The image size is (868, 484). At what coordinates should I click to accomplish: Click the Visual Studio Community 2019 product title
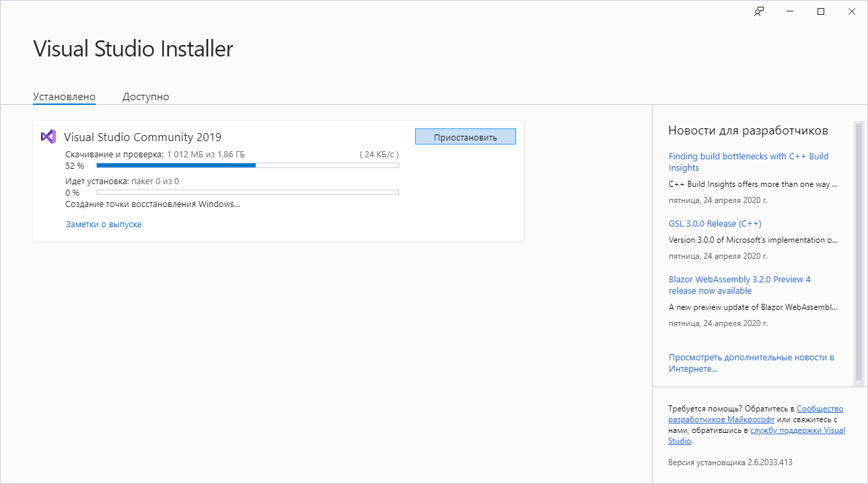coord(143,137)
